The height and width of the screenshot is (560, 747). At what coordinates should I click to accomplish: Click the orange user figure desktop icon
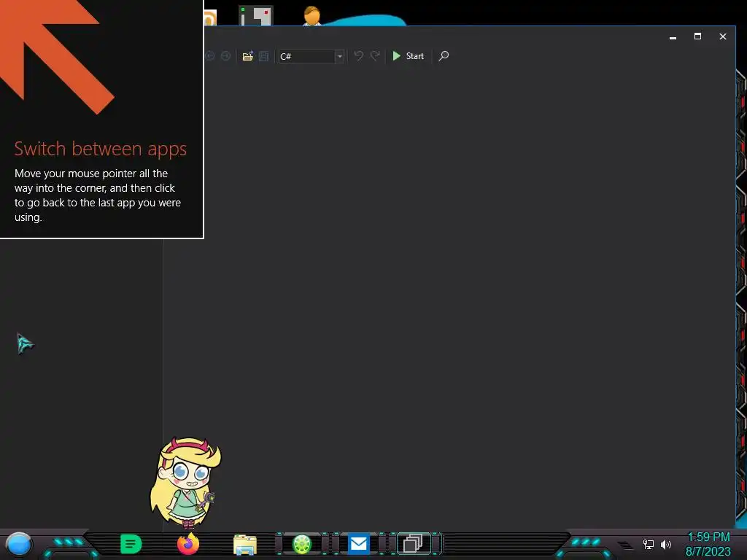pyautogui.click(x=312, y=16)
